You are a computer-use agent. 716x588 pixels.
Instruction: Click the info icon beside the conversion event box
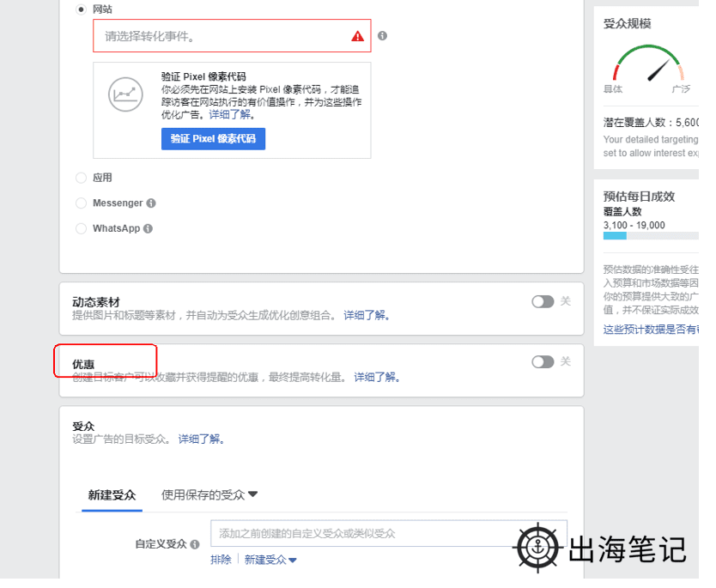[x=380, y=35]
